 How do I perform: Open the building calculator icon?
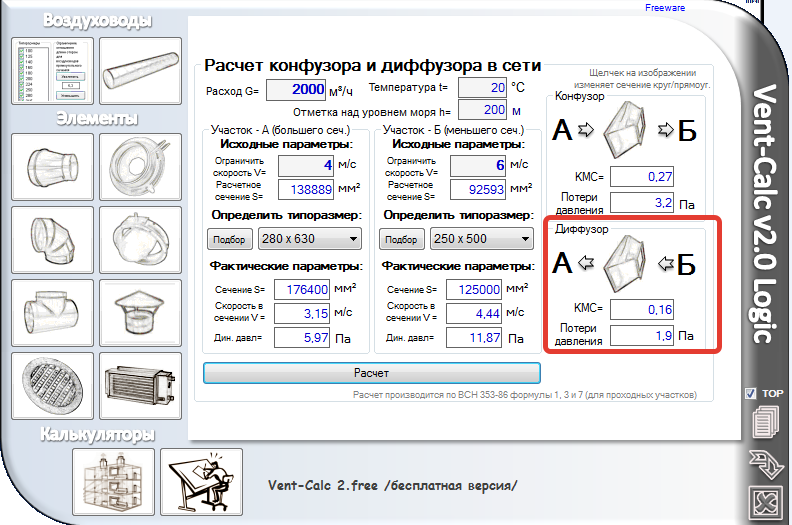(113, 482)
